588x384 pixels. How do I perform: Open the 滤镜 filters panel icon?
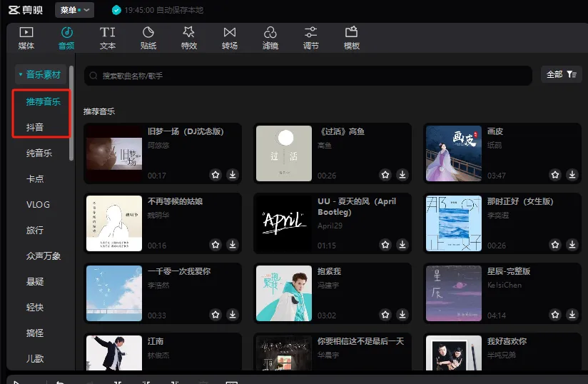[270, 38]
